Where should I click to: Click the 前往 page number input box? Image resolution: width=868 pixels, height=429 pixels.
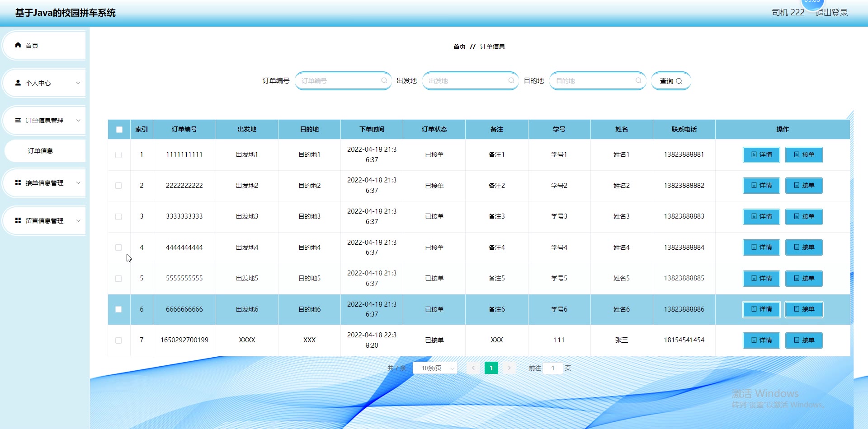pos(552,368)
